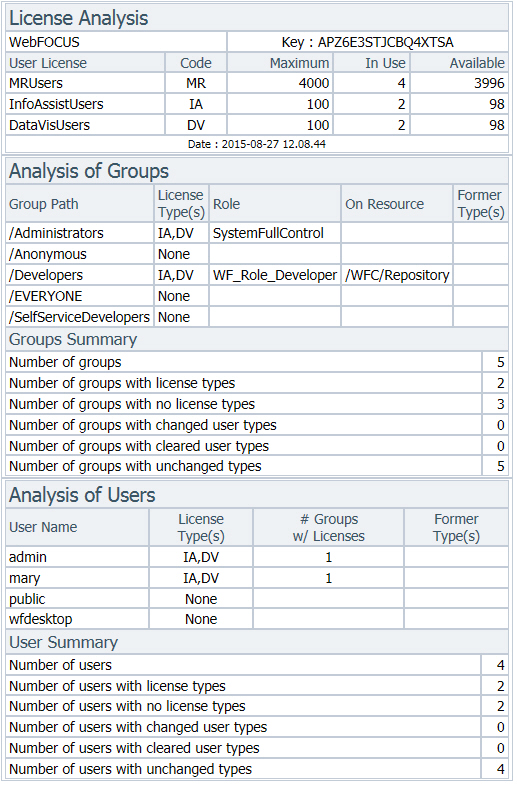Click the WF_Role_Developer role cell

click(275, 275)
